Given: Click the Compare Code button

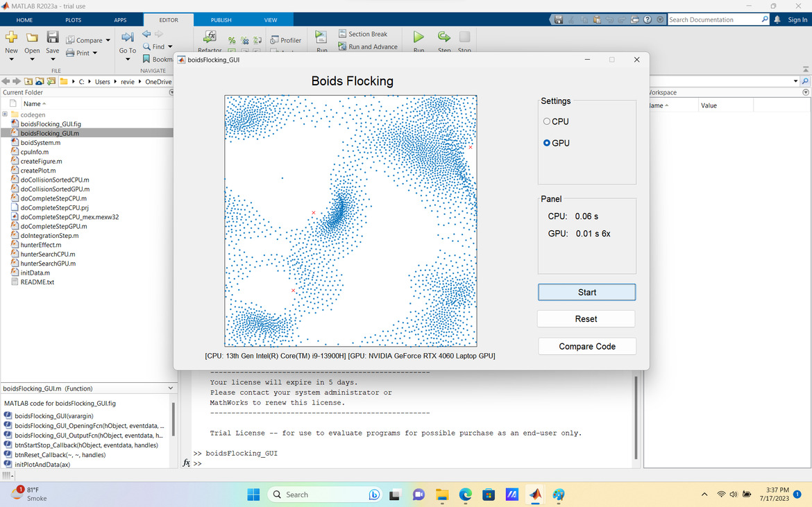Looking at the screenshot, I should (587, 347).
